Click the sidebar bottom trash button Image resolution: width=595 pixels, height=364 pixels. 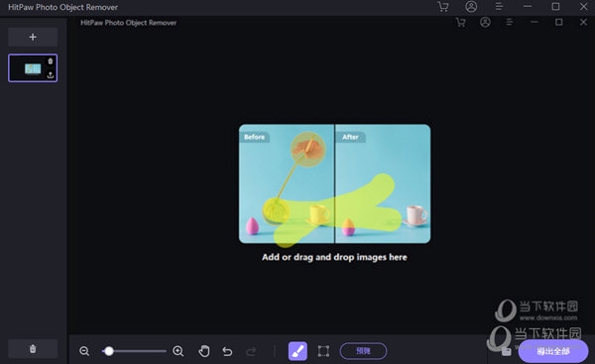[33, 349]
